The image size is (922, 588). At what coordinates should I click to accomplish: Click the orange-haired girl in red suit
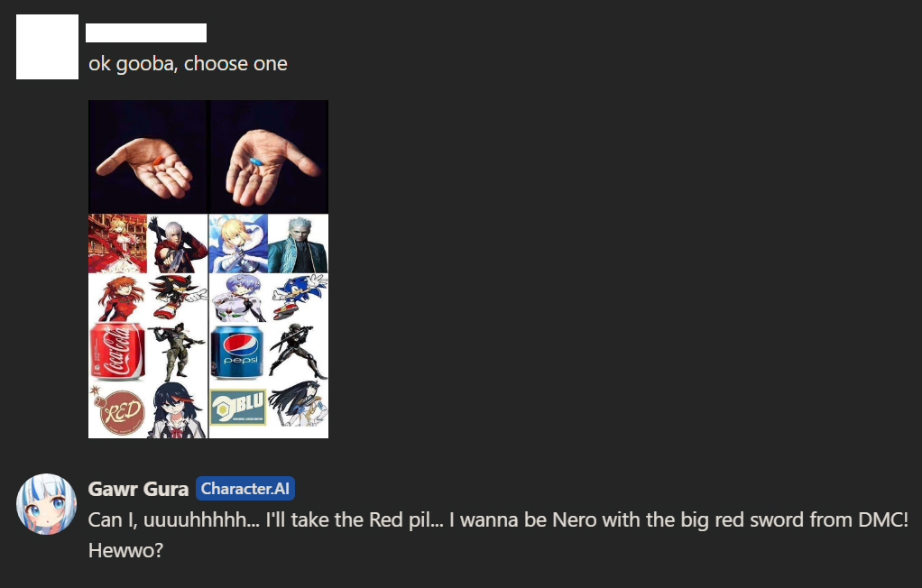point(117,298)
